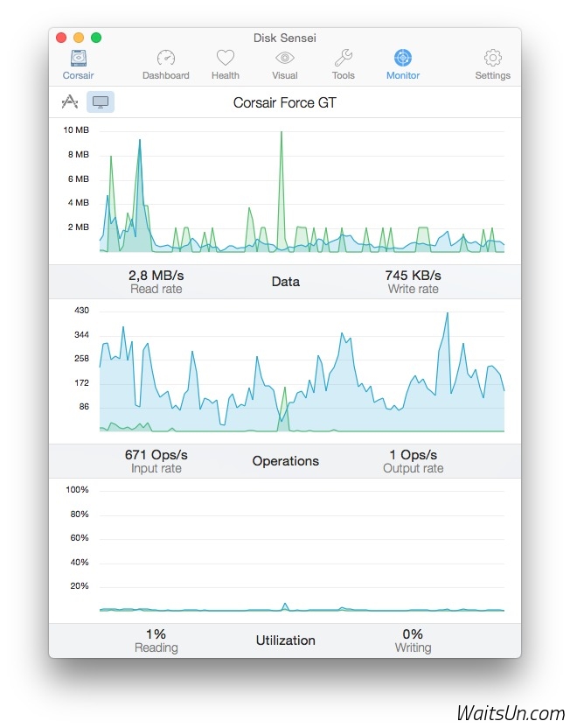570x728 pixels.
Task: Click the Utilization section label
Action: [x=286, y=640]
